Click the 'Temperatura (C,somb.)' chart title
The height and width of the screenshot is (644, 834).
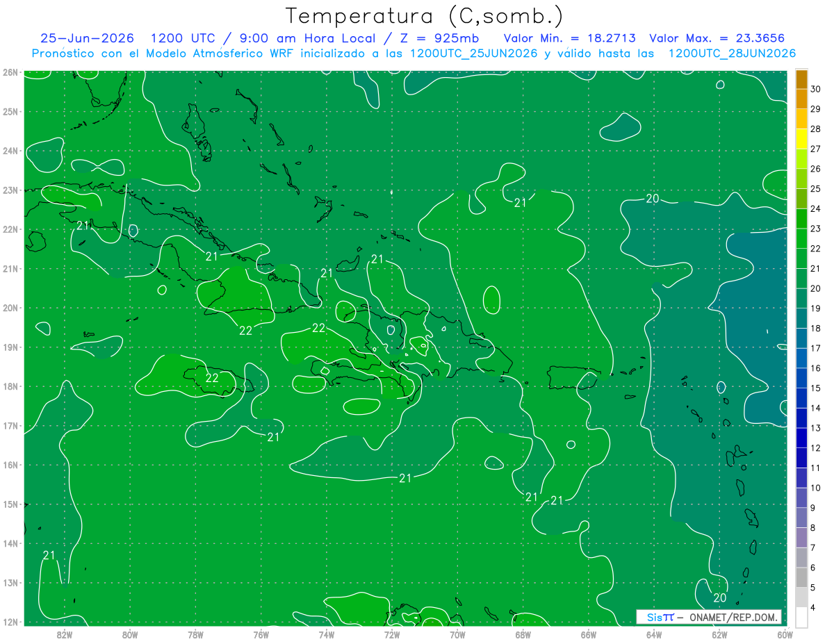(x=424, y=16)
